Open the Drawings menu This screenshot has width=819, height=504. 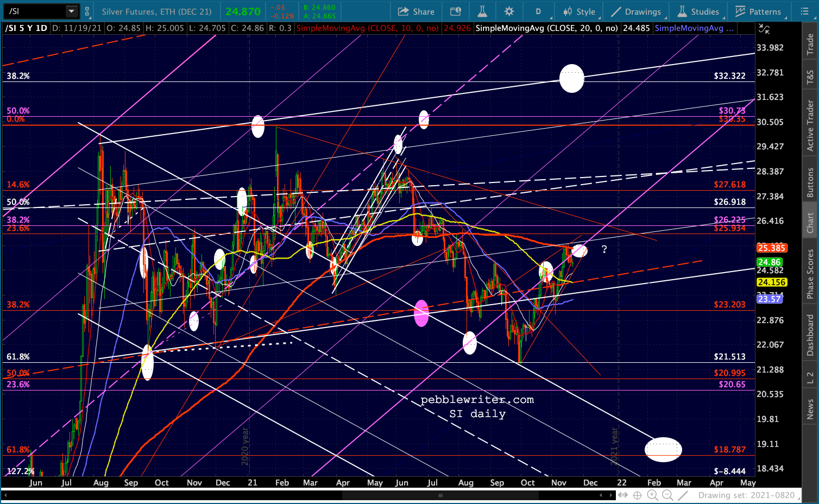[x=636, y=11]
